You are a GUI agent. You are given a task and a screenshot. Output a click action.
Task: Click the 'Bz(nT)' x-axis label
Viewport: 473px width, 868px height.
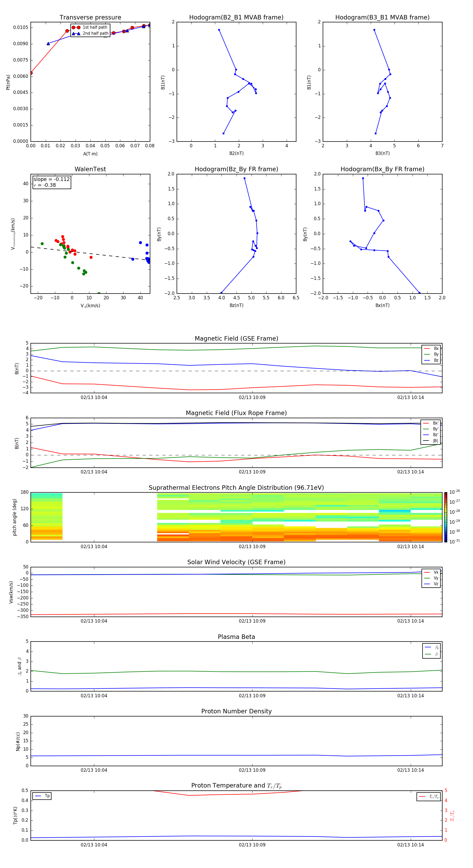[236, 305]
